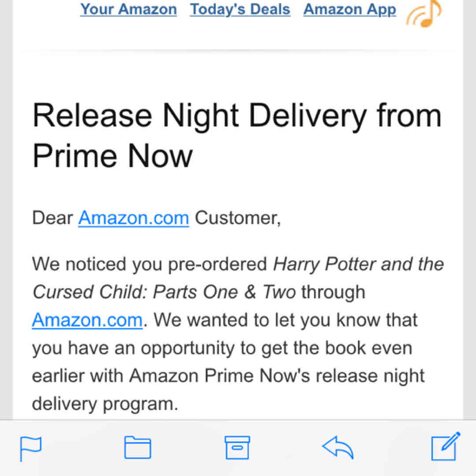
Task: Tap the word "Dear" in greeting
Action: click(x=52, y=218)
